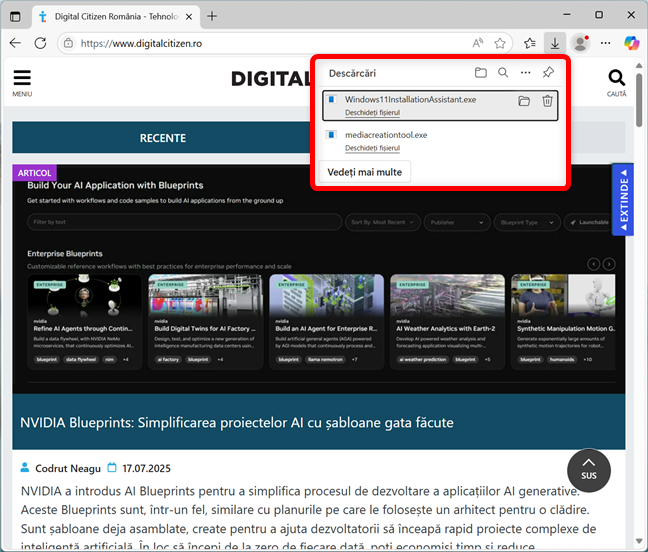Open the hamburger MENIU on the site
This screenshot has height=552, width=648.
click(x=22, y=80)
